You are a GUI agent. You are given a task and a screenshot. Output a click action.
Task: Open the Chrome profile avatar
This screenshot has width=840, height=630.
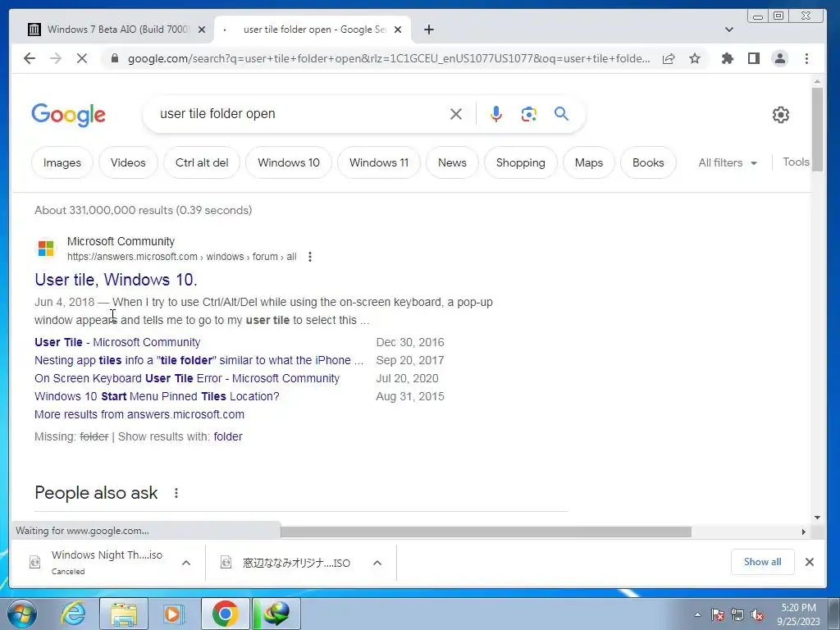coord(780,58)
